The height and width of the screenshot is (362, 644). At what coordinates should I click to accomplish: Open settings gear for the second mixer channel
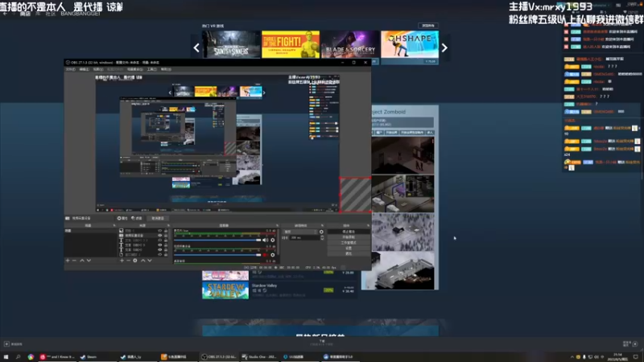(x=273, y=255)
